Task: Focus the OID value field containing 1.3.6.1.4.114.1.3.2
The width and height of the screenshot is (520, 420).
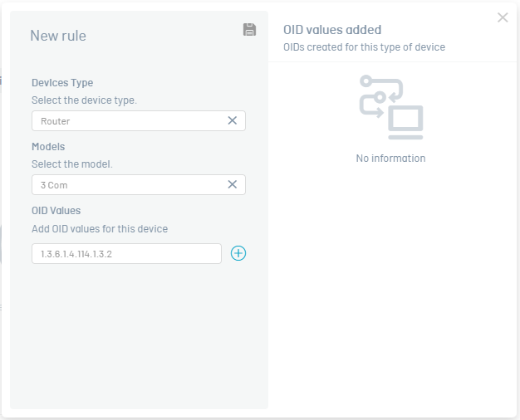Action: coord(126,254)
